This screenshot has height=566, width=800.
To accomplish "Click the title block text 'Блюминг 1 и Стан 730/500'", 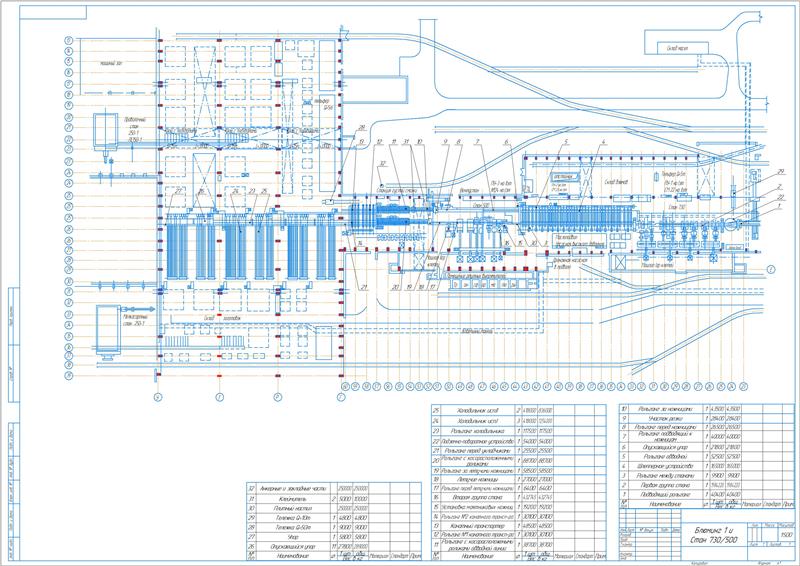I will 716,535.
